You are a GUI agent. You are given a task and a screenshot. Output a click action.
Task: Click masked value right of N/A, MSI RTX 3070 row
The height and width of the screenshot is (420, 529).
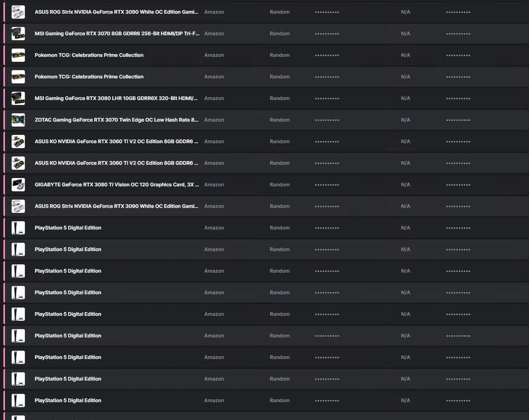458,34
